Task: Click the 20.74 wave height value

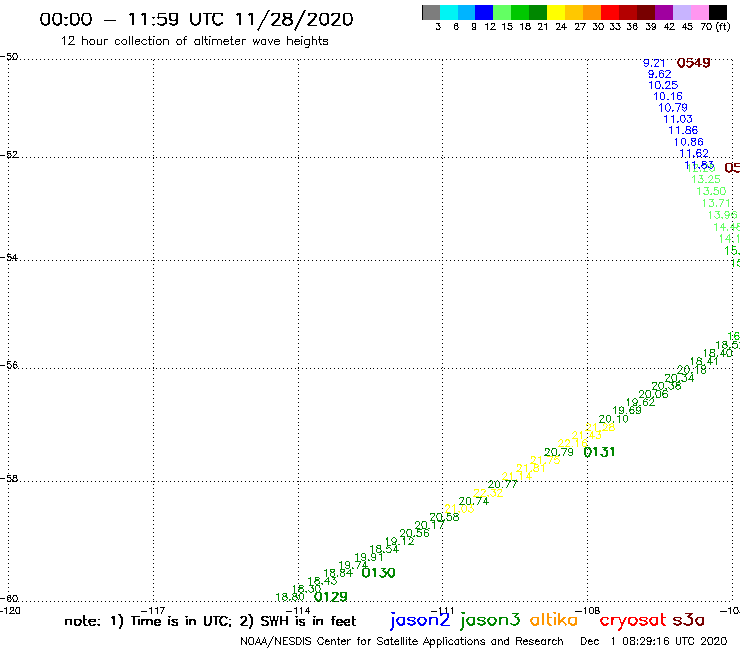Action: 474,501
